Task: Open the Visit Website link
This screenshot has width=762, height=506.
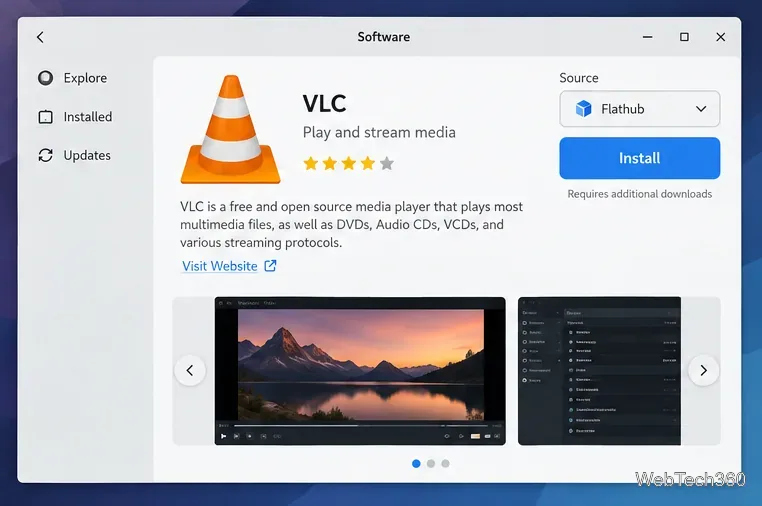Action: pyautogui.click(x=220, y=266)
